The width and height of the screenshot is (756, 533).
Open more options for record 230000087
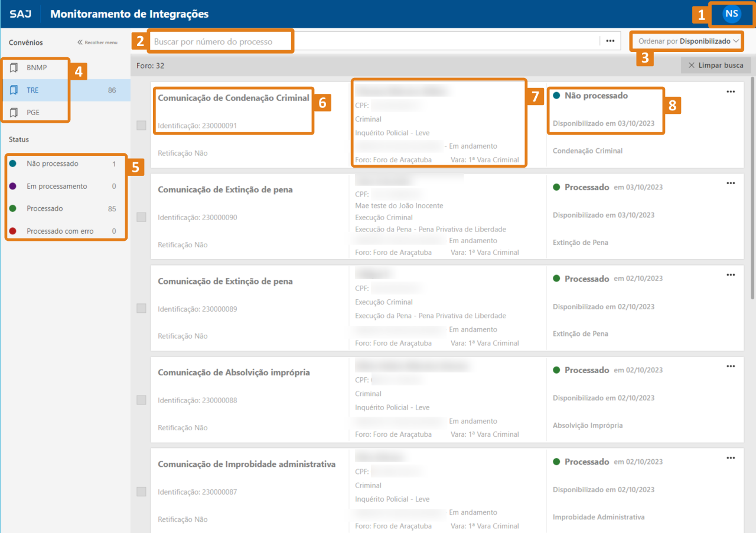coord(731,457)
